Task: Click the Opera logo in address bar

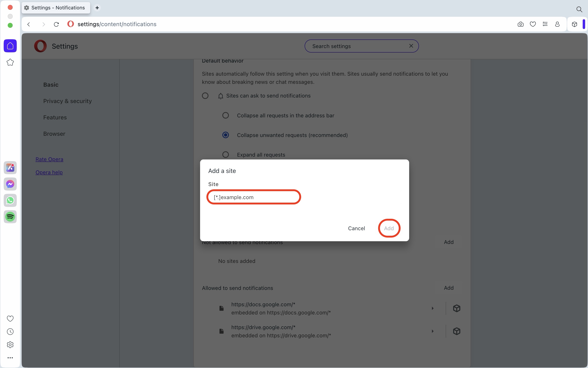Action: pyautogui.click(x=70, y=24)
